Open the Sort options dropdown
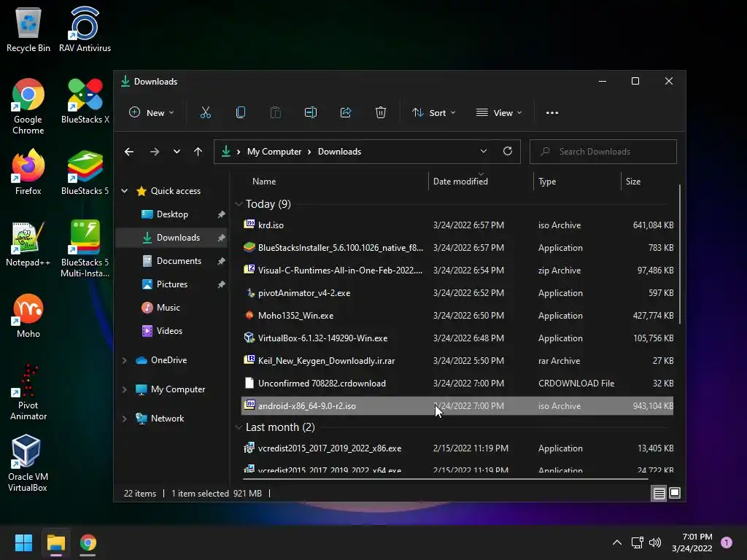The image size is (747, 560). pyautogui.click(x=433, y=113)
